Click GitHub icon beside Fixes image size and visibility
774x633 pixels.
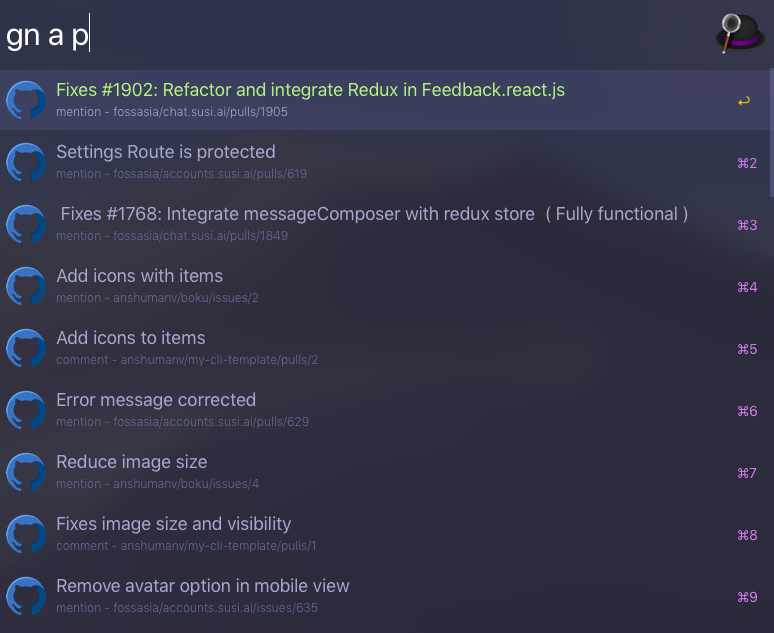click(26, 534)
